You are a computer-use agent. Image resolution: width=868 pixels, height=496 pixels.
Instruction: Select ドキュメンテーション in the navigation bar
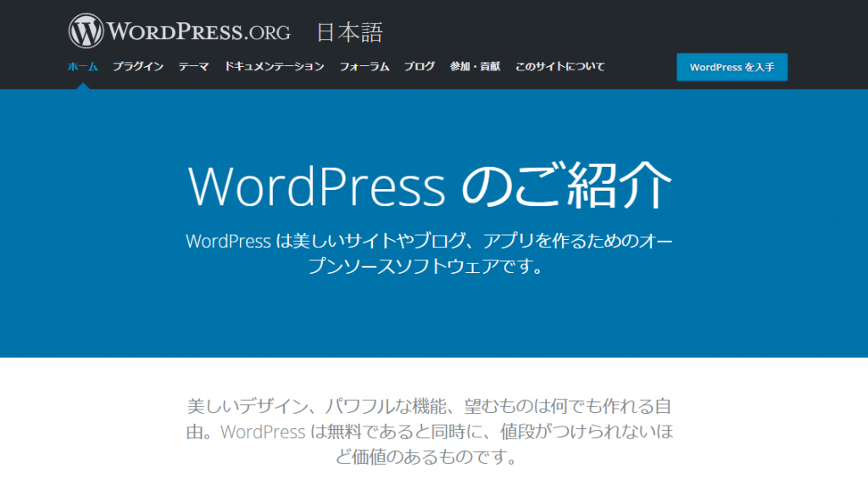point(274,66)
